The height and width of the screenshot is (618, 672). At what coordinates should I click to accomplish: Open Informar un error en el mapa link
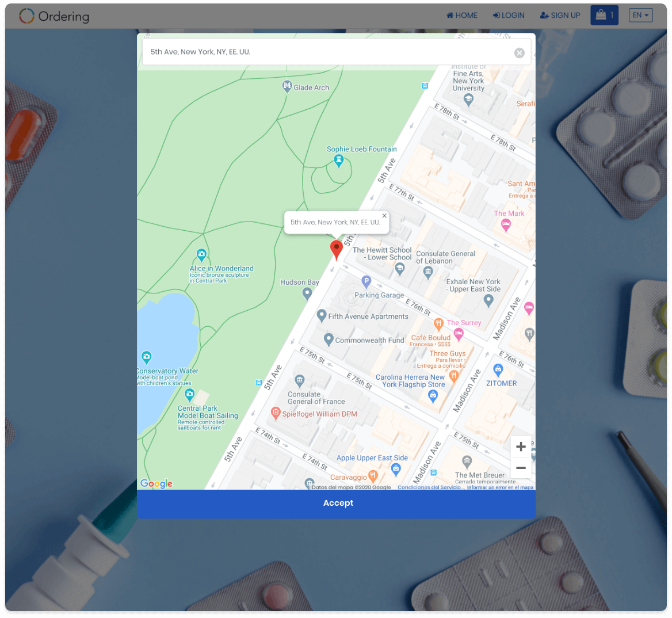[500, 487]
